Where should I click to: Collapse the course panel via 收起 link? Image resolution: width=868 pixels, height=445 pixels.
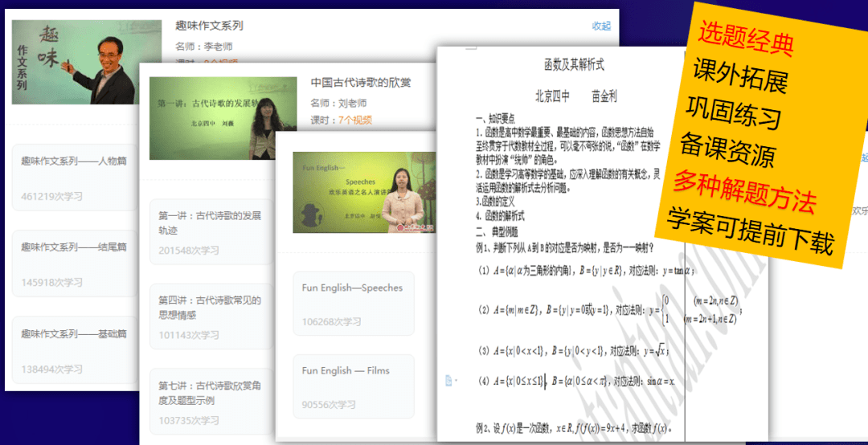(601, 27)
